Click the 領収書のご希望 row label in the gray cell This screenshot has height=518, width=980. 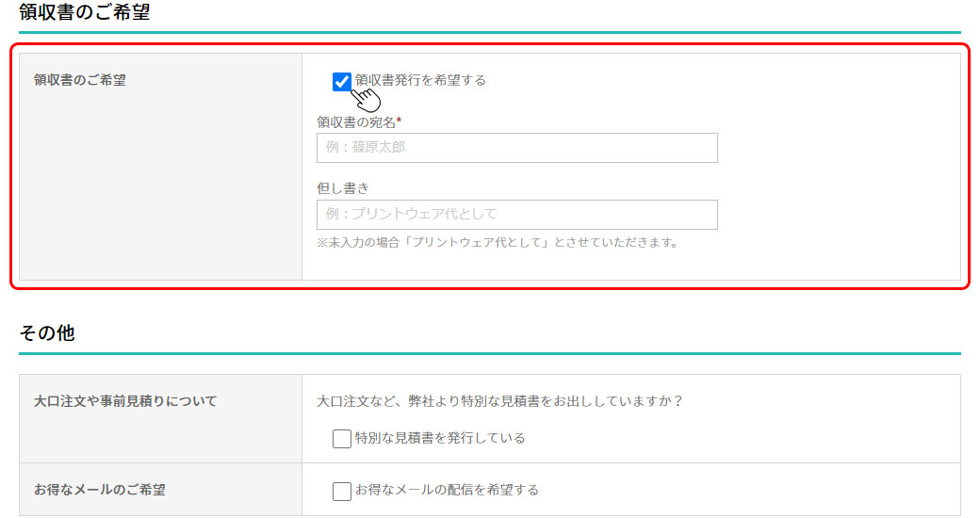(80, 80)
